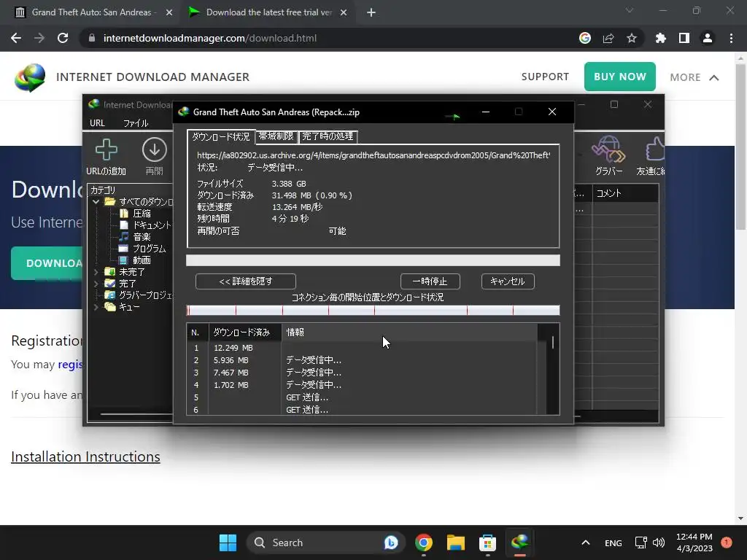Click the キャンセル cancel button

tap(508, 281)
